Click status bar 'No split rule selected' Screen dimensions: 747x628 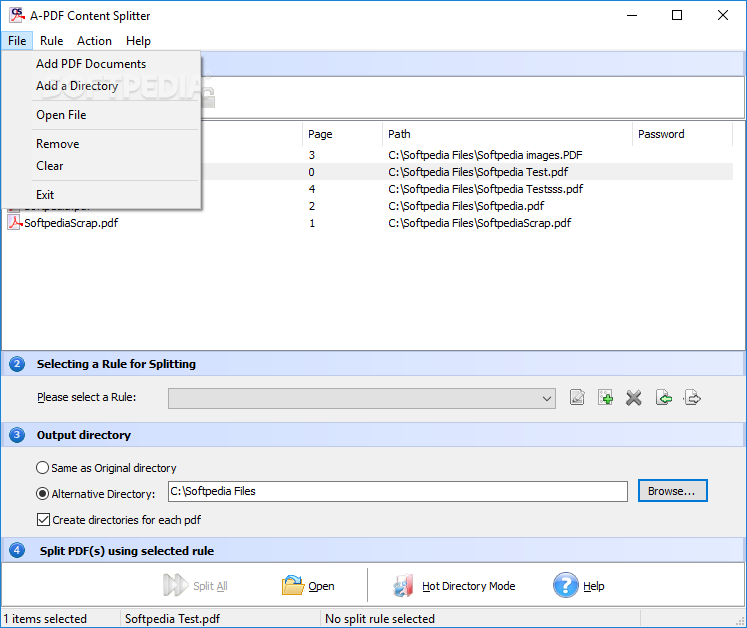pyautogui.click(x=380, y=618)
